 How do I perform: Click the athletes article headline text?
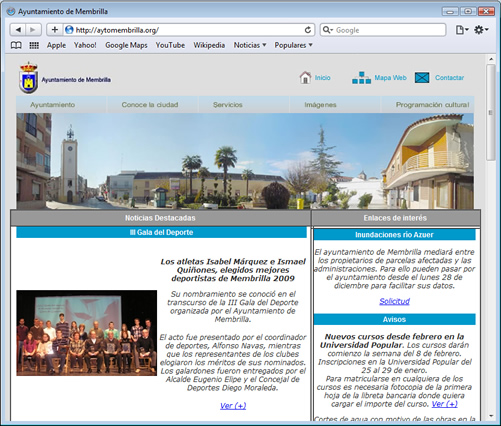click(x=233, y=270)
